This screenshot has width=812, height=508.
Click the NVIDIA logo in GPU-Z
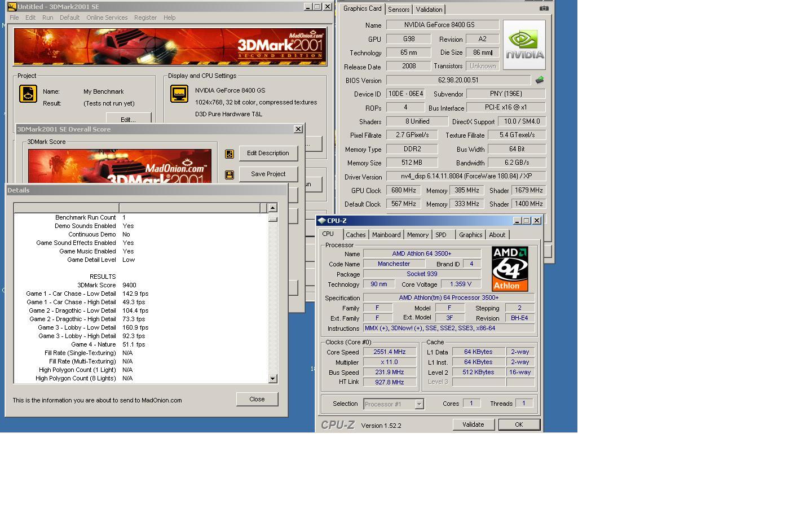[524, 45]
